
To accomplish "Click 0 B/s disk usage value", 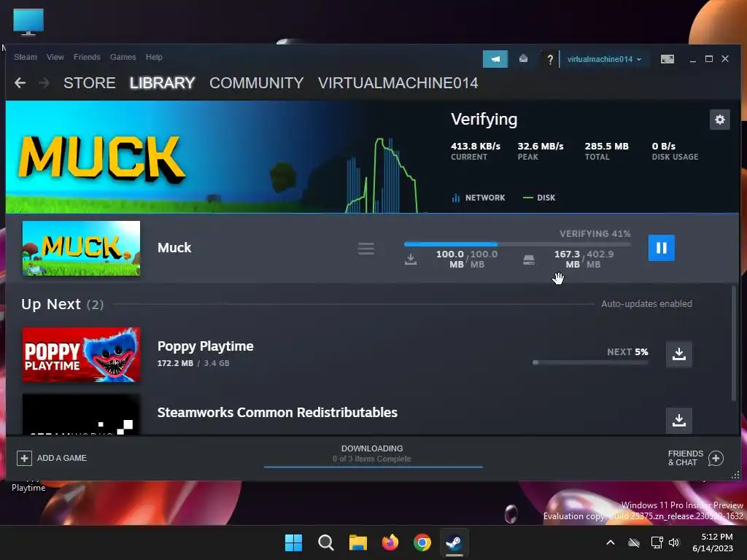I will pyautogui.click(x=664, y=146).
